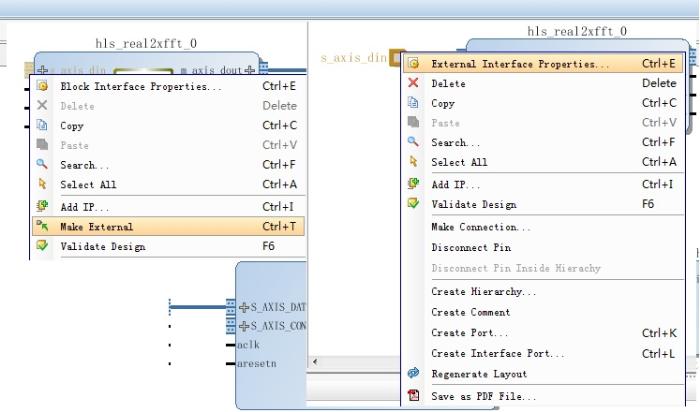Image resolution: width=700 pixels, height=412 pixels.
Task: Click the Add IP icon in left menu
Action: tap(42, 207)
